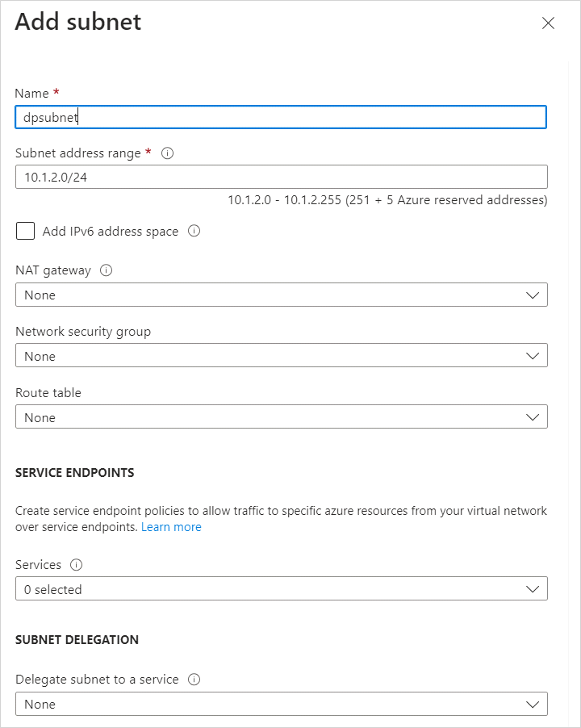Show the Services info tooltip icon
The height and width of the screenshot is (728, 581).
click(x=77, y=565)
